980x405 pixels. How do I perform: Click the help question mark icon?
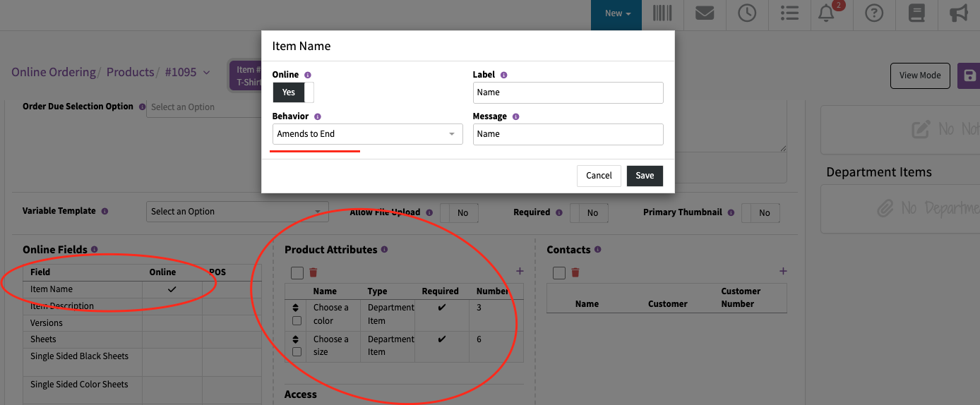coord(874,13)
